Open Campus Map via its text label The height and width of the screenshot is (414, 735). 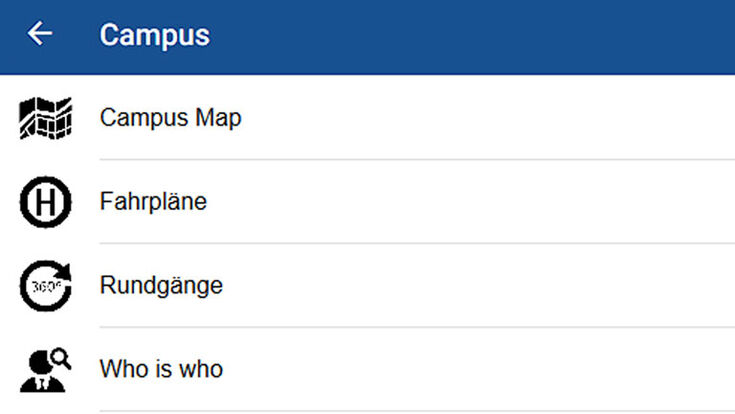pos(171,118)
